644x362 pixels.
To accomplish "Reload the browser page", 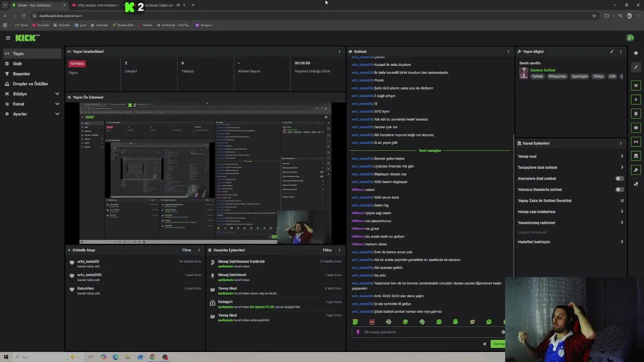I will pos(23,16).
